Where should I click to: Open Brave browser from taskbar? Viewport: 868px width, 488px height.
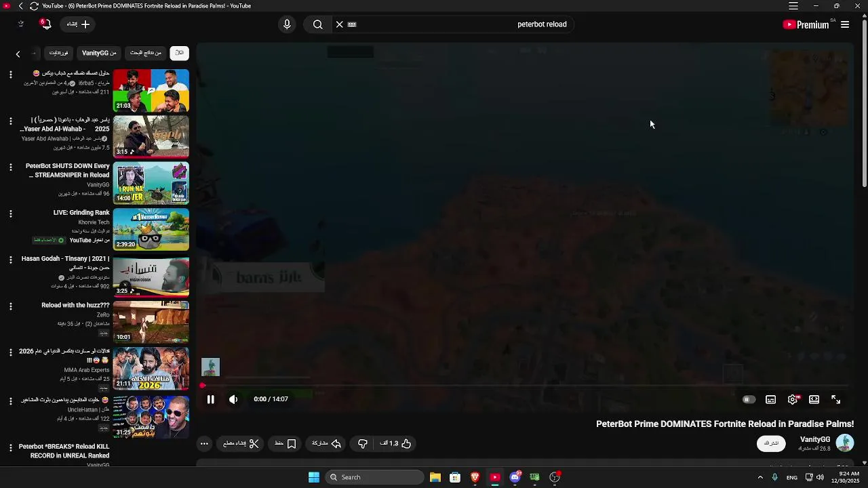(x=475, y=477)
